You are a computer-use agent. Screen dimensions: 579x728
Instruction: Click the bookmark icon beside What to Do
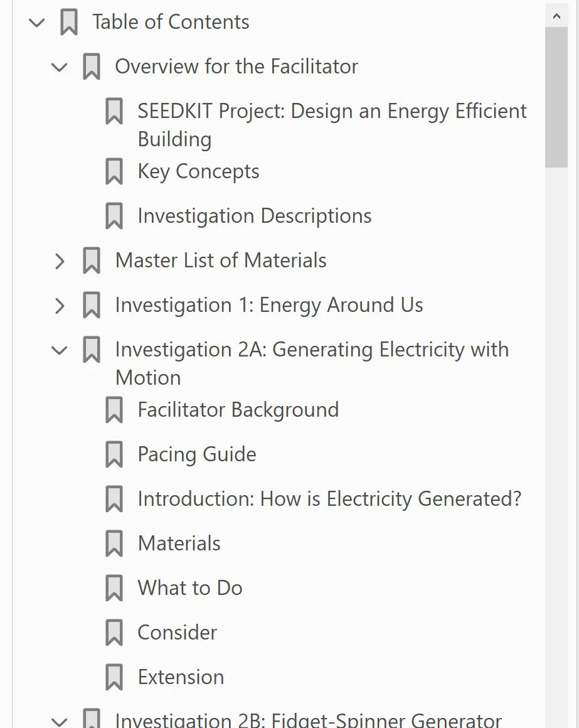[114, 589]
